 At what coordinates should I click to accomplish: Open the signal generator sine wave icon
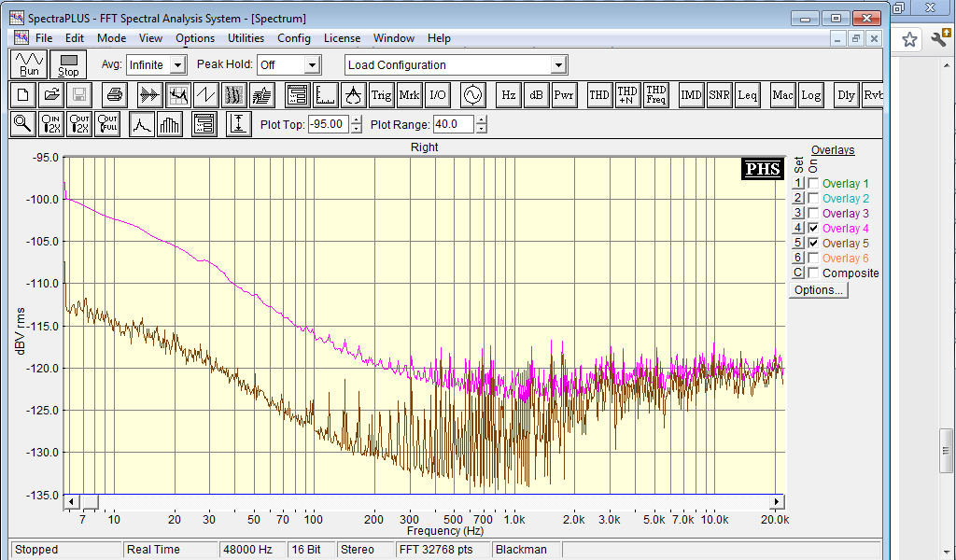(x=471, y=94)
